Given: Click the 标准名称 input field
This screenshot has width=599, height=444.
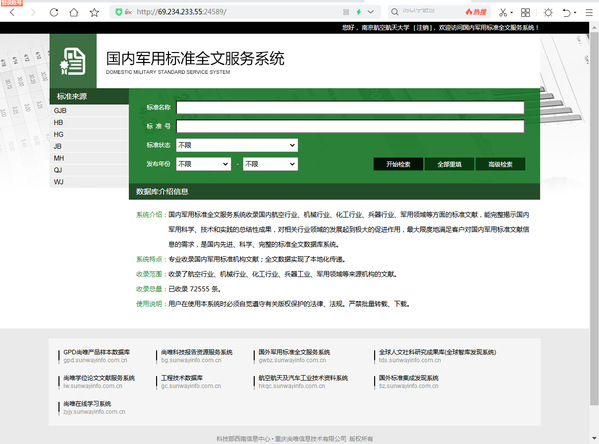Looking at the screenshot, I should pyautogui.click(x=350, y=107).
